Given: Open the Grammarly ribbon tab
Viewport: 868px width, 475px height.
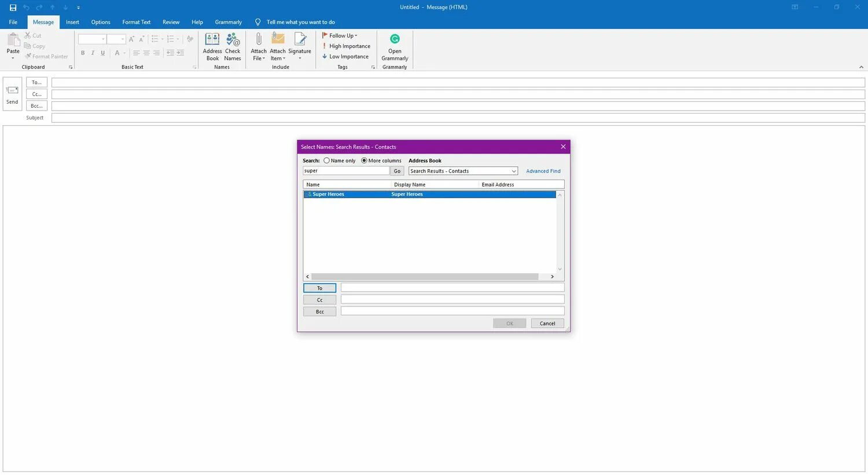Looking at the screenshot, I should coord(229,22).
